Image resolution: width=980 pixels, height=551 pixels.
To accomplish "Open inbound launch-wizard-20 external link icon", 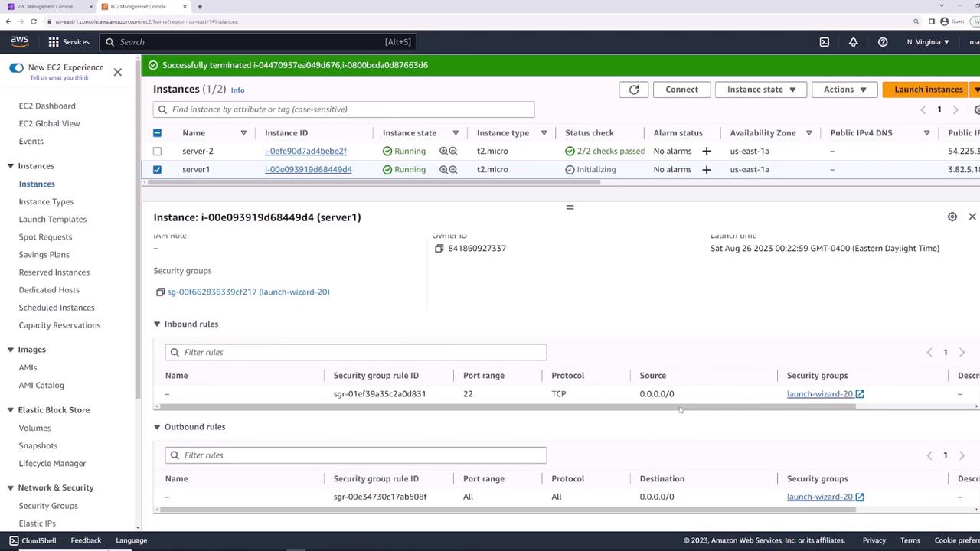I will point(860,394).
